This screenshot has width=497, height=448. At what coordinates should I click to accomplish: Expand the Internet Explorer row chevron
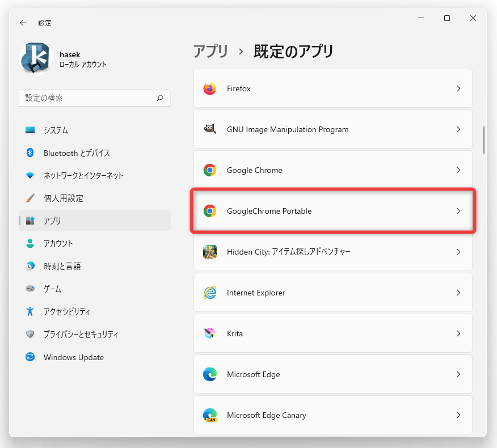tap(458, 293)
